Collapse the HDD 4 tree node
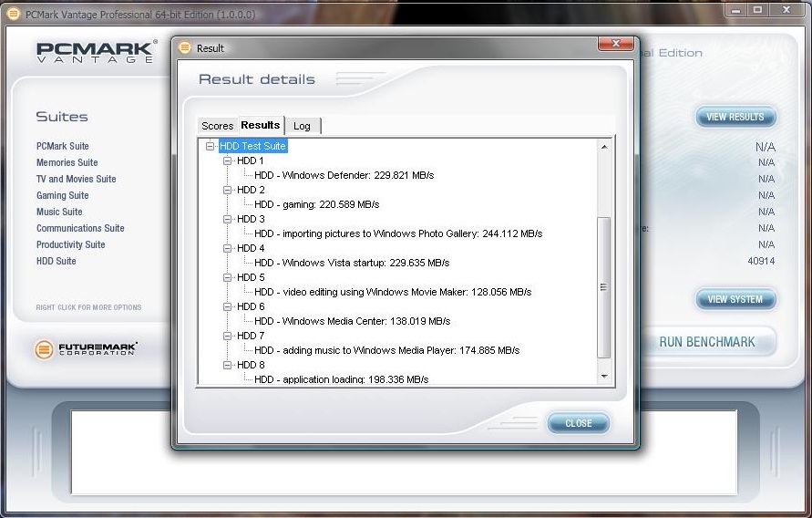The width and height of the screenshot is (812, 518). tap(227, 248)
